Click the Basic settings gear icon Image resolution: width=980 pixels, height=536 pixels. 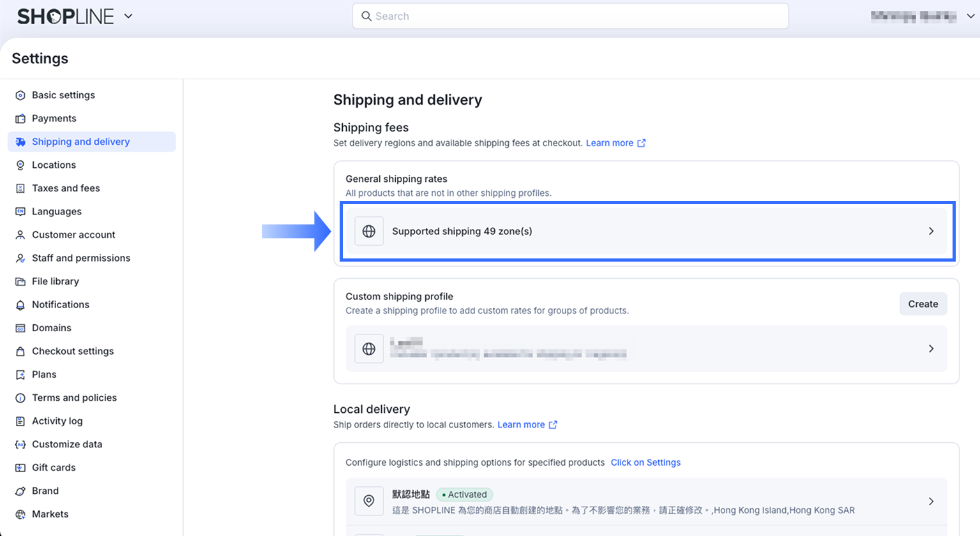tap(20, 95)
